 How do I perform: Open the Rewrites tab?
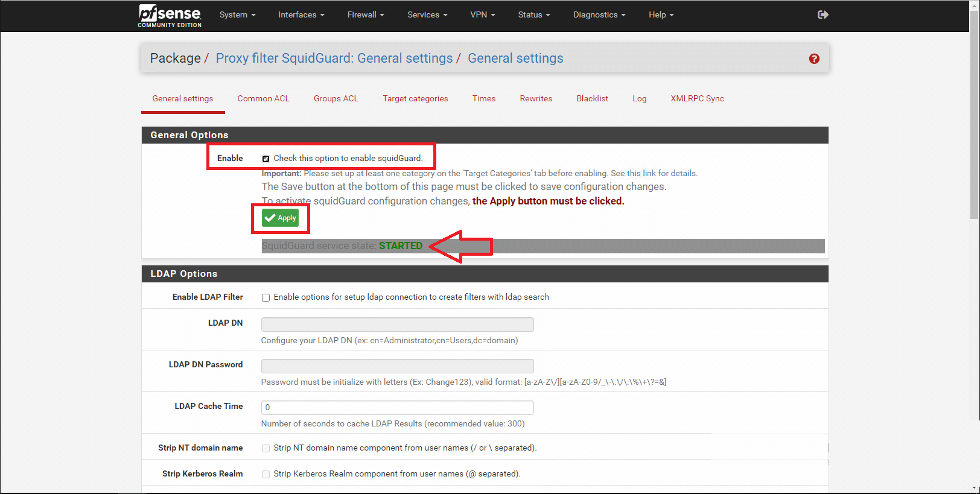tap(536, 98)
